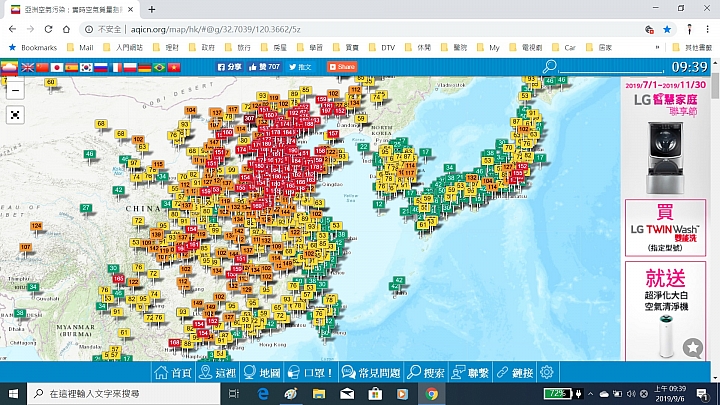Click the LG TWINWash ad banner
This screenshot has height=405, width=720.
click(665, 228)
